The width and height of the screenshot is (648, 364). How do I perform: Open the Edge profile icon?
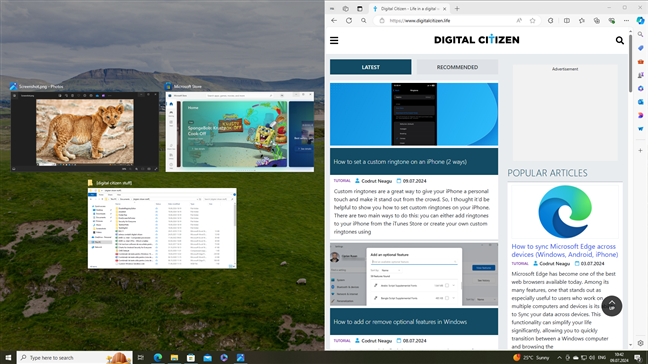332,9
